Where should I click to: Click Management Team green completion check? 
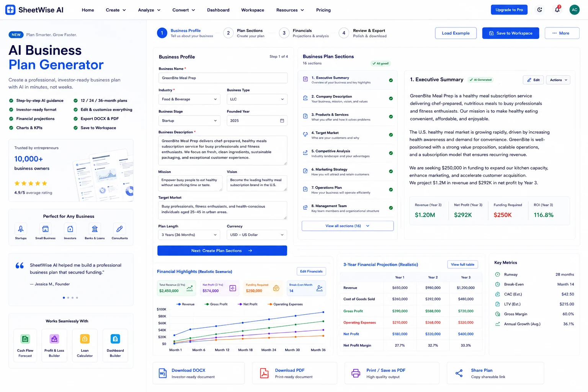pos(391,208)
